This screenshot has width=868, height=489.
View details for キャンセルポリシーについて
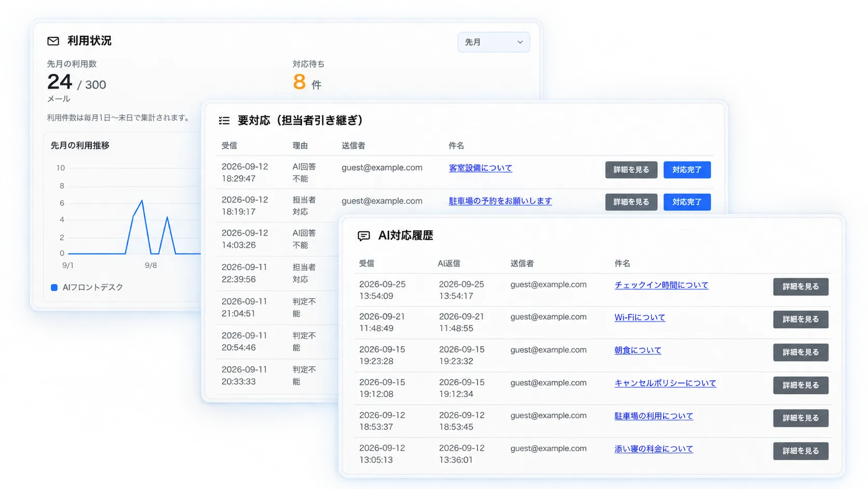[801, 385]
